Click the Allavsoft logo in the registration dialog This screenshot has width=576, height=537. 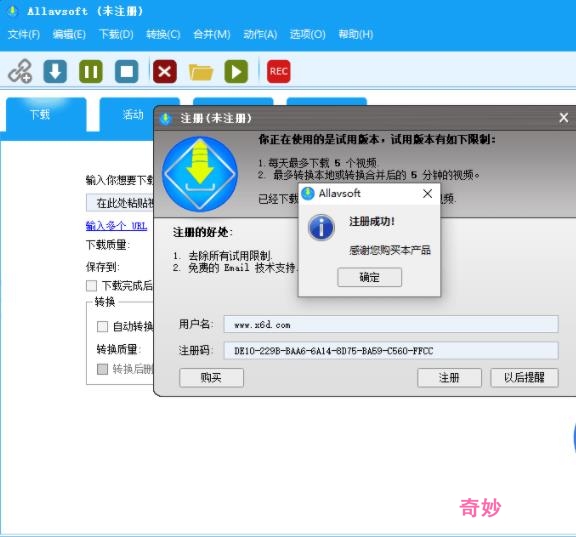tap(200, 174)
